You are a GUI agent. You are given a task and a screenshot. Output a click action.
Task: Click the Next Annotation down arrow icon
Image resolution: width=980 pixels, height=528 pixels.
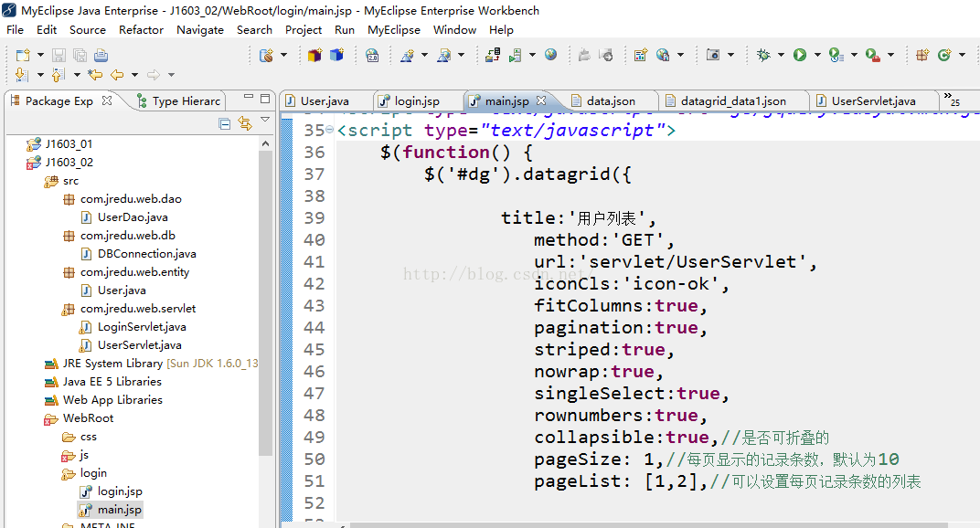(x=21, y=75)
